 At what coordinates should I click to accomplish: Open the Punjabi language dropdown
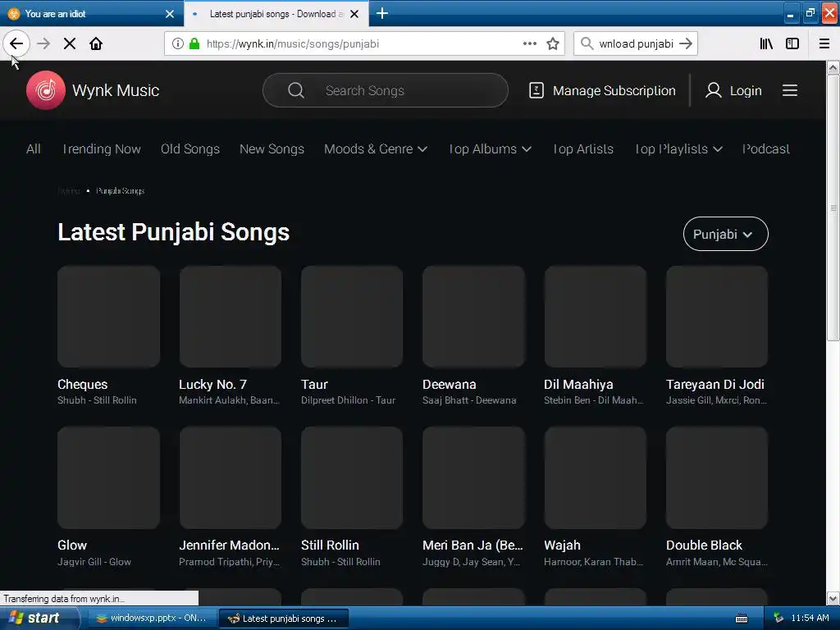pyautogui.click(x=725, y=234)
